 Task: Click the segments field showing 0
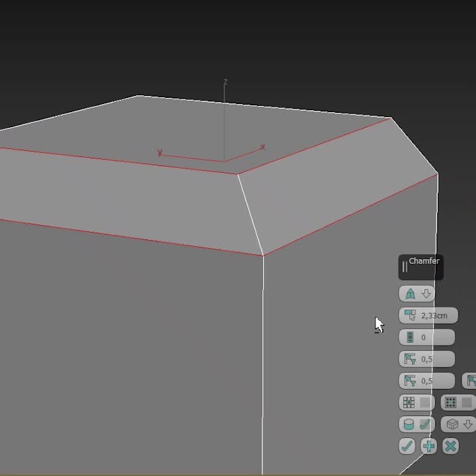tap(426, 337)
